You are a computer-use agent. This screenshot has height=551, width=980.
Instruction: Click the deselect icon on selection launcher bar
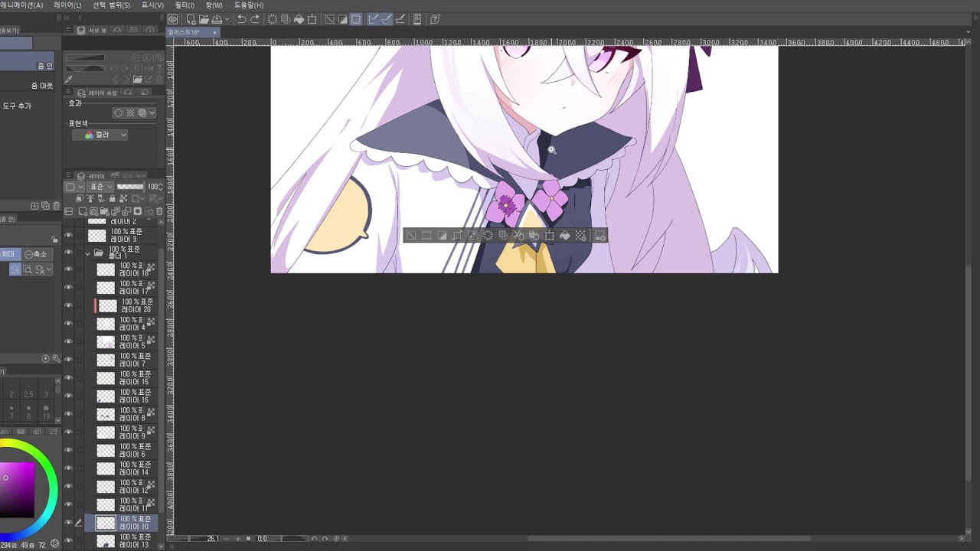click(x=411, y=236)
